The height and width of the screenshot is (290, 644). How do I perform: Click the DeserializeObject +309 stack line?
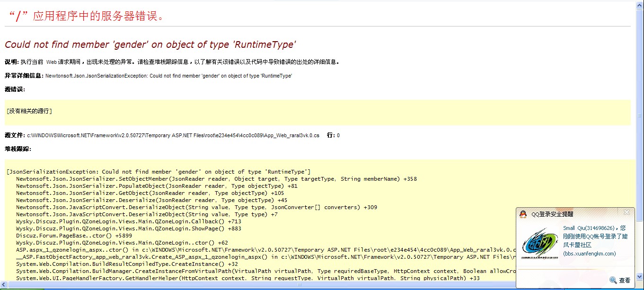[x=196, y=207]
